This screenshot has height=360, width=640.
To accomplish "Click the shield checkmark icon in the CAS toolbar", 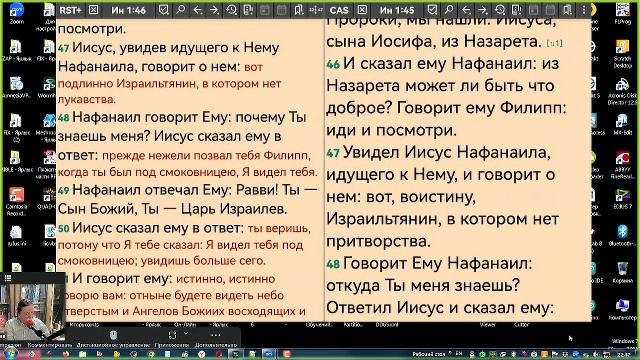I will coord(432,10).
